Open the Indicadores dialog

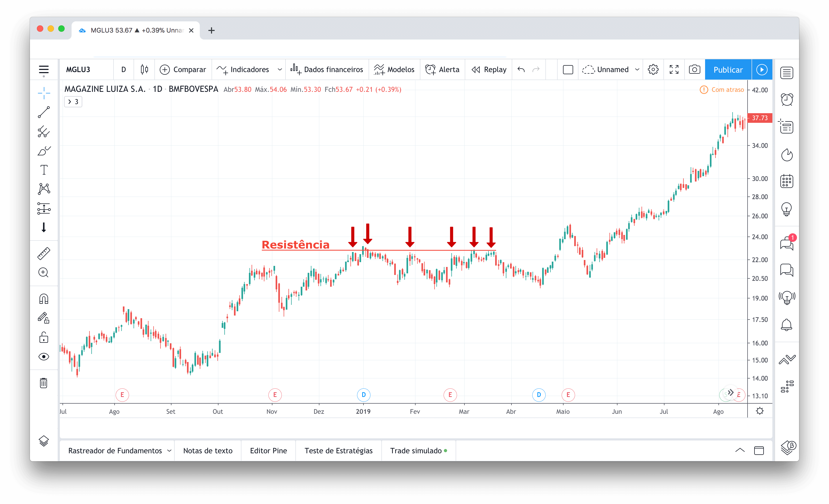point(243,70)
